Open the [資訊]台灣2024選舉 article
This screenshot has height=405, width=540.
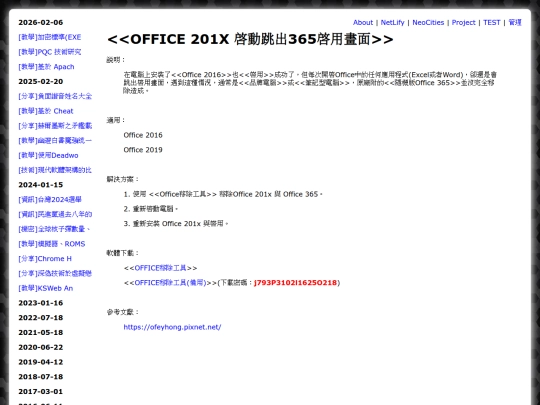(x=50, y=200)
